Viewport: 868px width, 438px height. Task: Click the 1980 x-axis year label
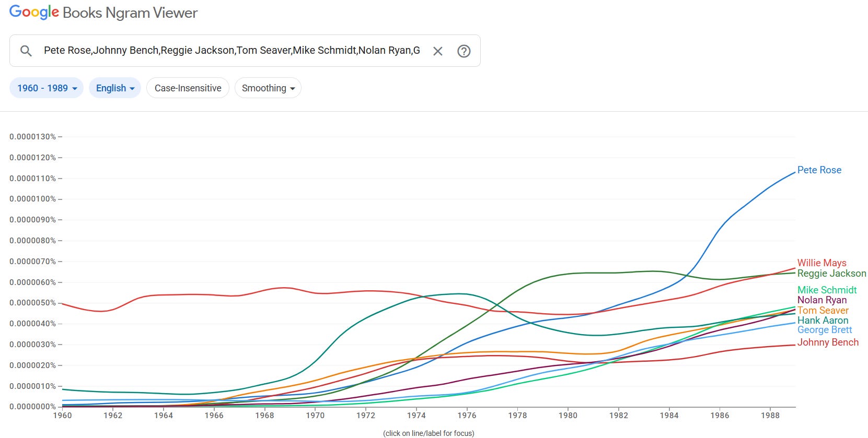click(x=568, y=416)
